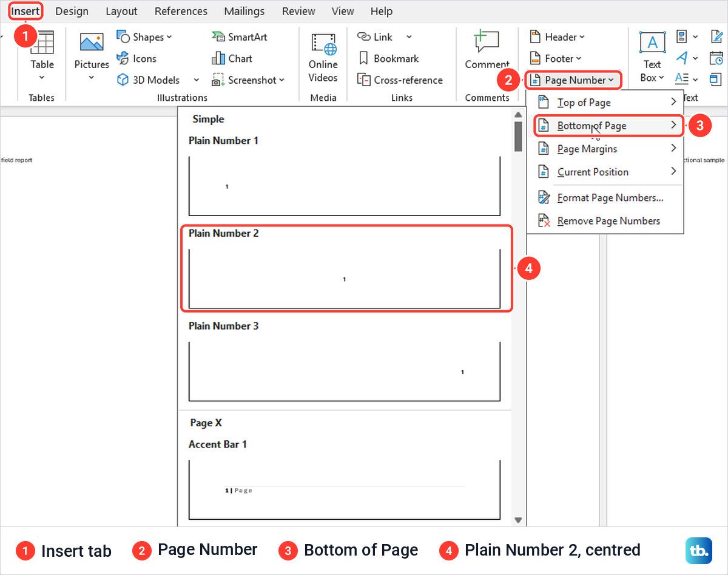This screenshot has width=728, height=575.
Task: Insert WordArt
Action: [687, 58]
